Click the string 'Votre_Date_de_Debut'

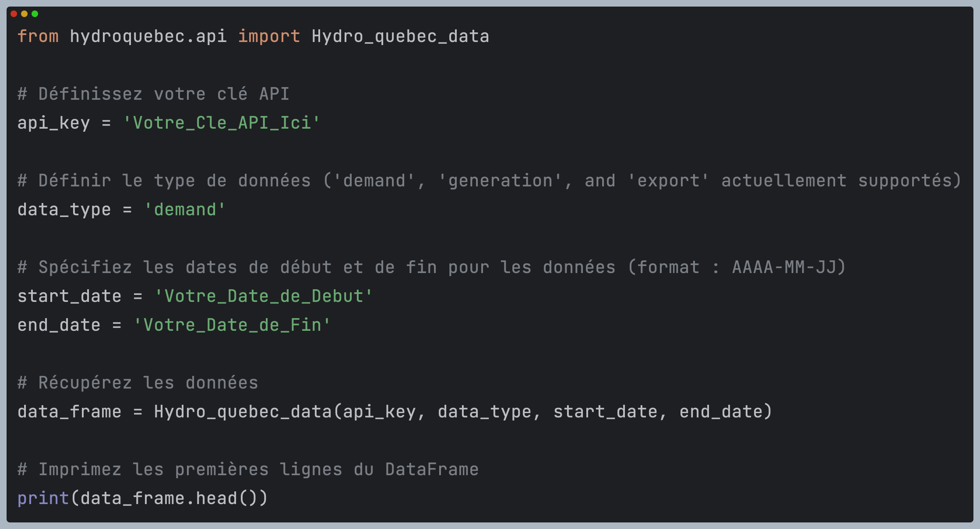point(264,296)
